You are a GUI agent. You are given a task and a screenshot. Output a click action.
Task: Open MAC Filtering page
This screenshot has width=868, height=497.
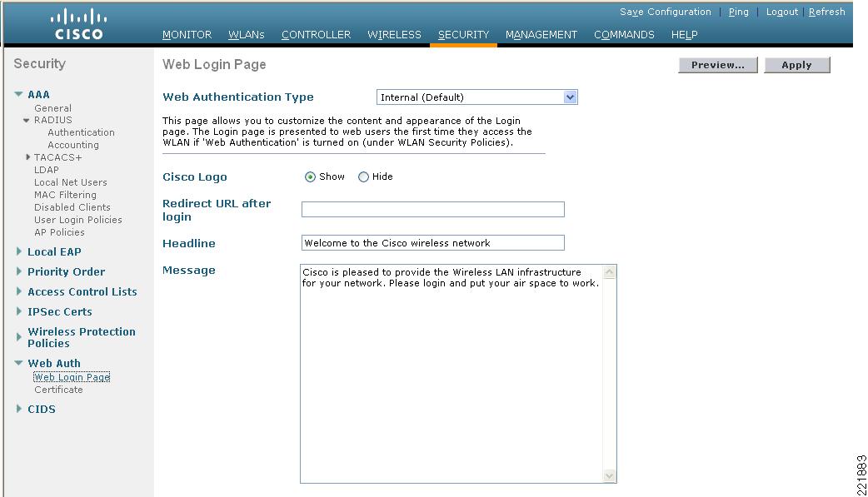65,195
